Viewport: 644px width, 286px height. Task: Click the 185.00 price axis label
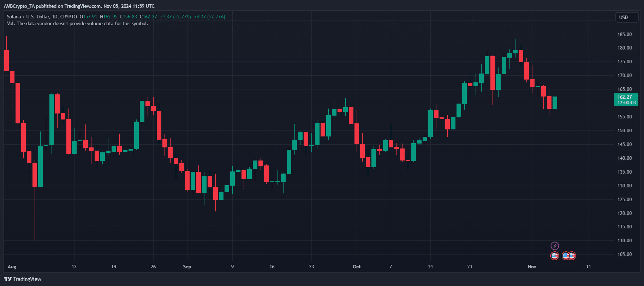click(625, 34)
